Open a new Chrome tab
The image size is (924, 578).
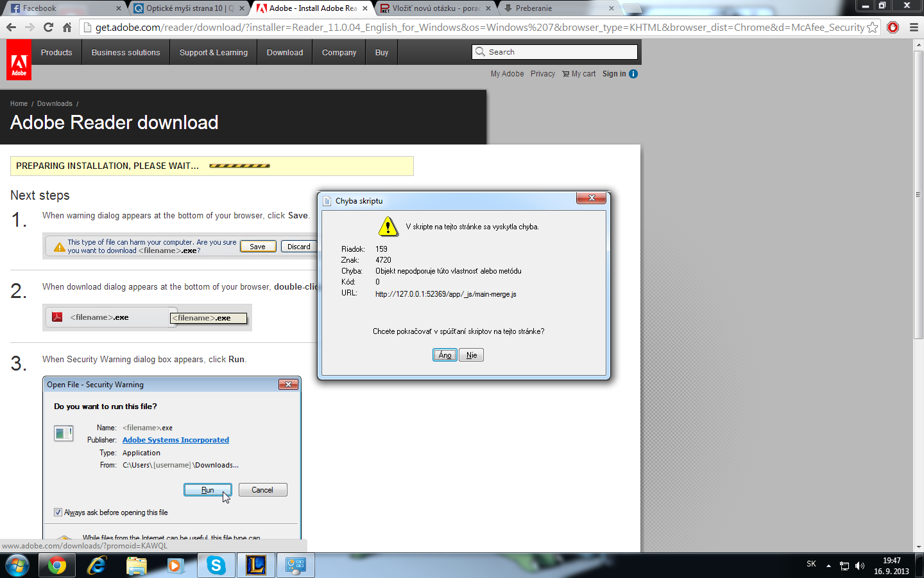coord(632,8)
